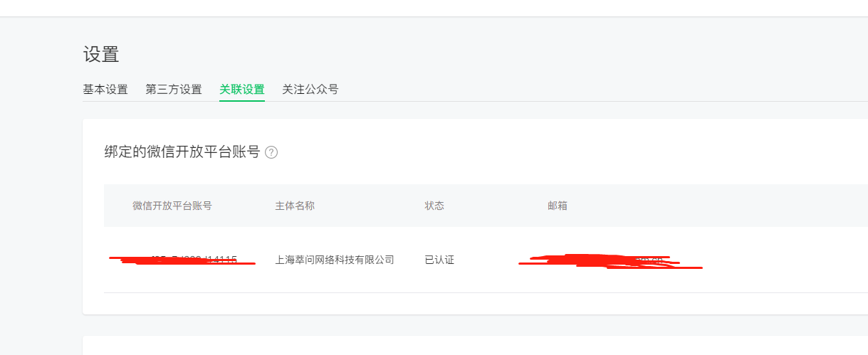Click the 设置 page title
Viewport: 868px width, 355px height.
point(101,54)
